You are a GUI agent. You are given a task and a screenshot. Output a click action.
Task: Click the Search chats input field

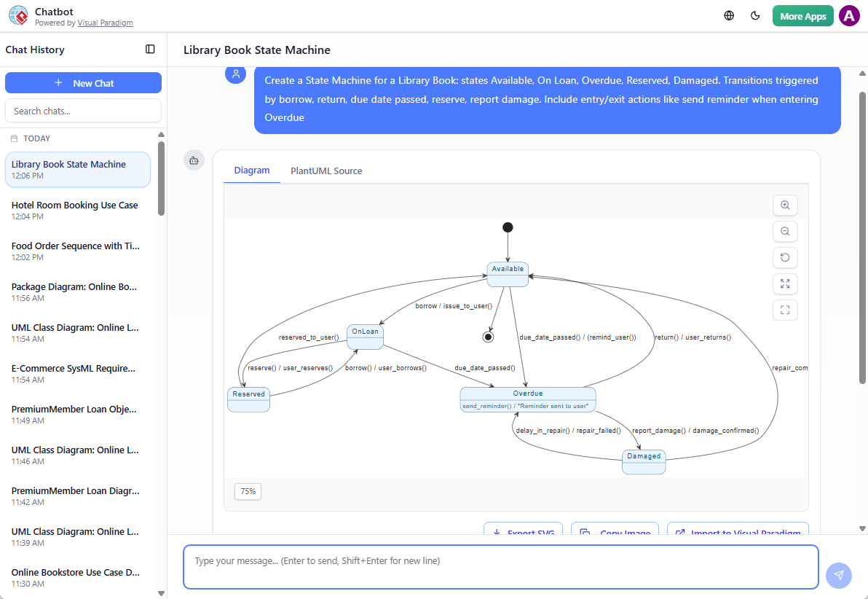[x=83, y=111]
